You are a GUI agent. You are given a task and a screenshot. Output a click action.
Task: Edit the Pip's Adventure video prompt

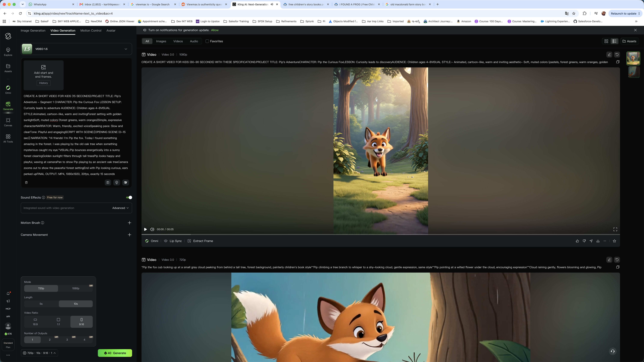609,54
